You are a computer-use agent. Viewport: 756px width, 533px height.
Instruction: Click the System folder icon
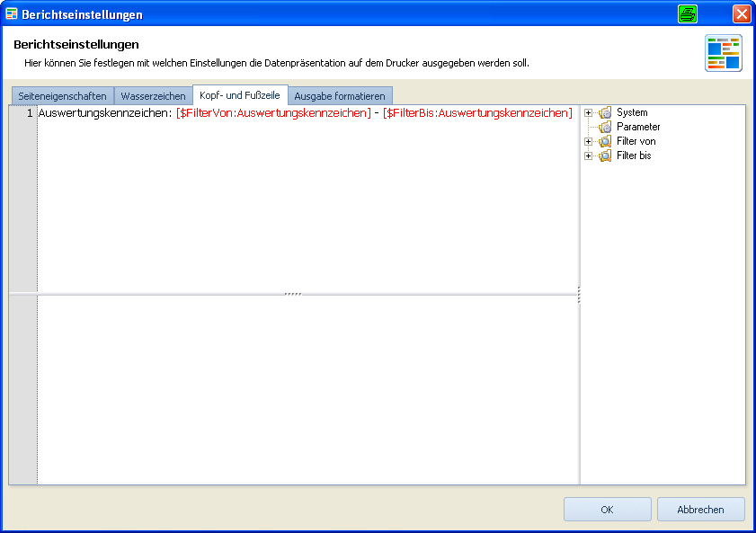click(x=605, y=112)
